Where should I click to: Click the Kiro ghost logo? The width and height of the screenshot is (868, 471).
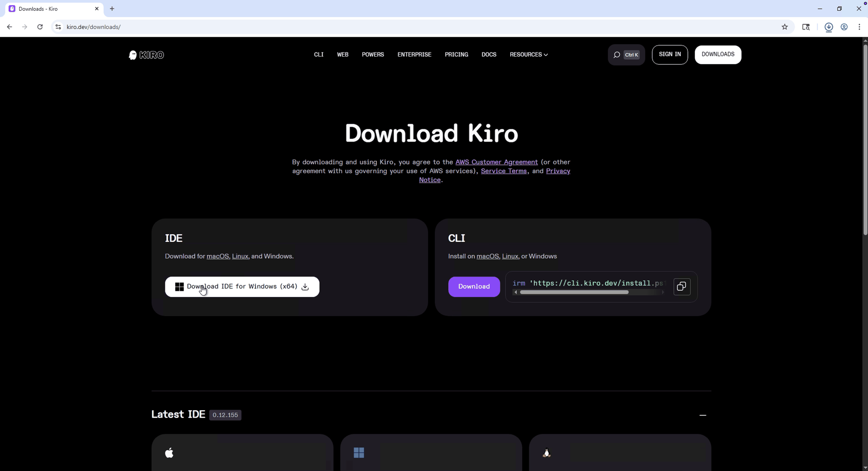point(146,55)
